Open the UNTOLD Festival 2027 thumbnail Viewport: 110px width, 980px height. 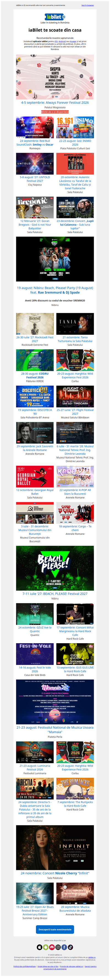35,163
